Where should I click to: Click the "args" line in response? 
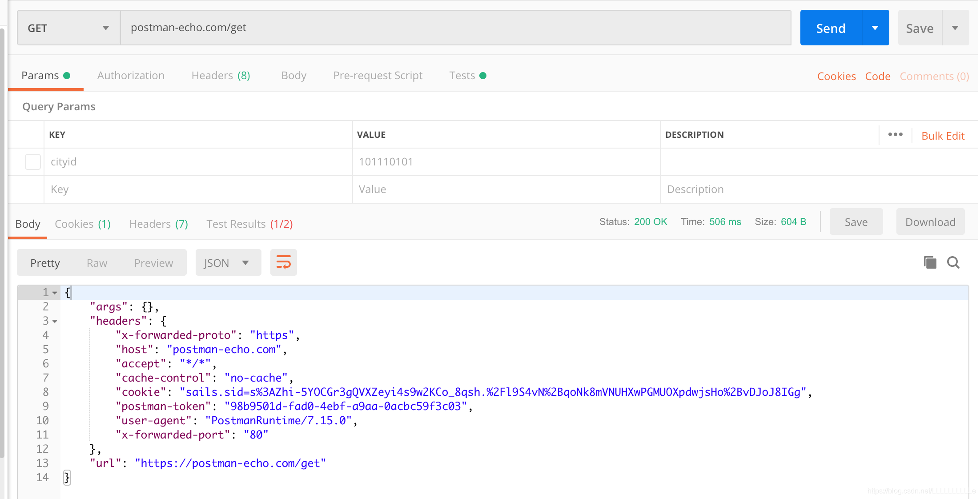click(125, 306)
